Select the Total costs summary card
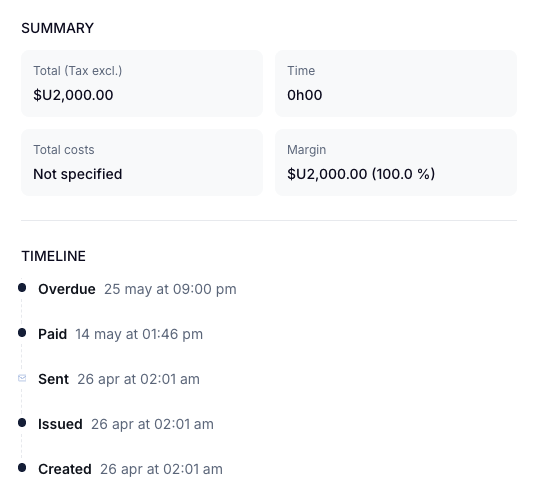This screenshot has width=545, height=501. (x=142, y=162)
